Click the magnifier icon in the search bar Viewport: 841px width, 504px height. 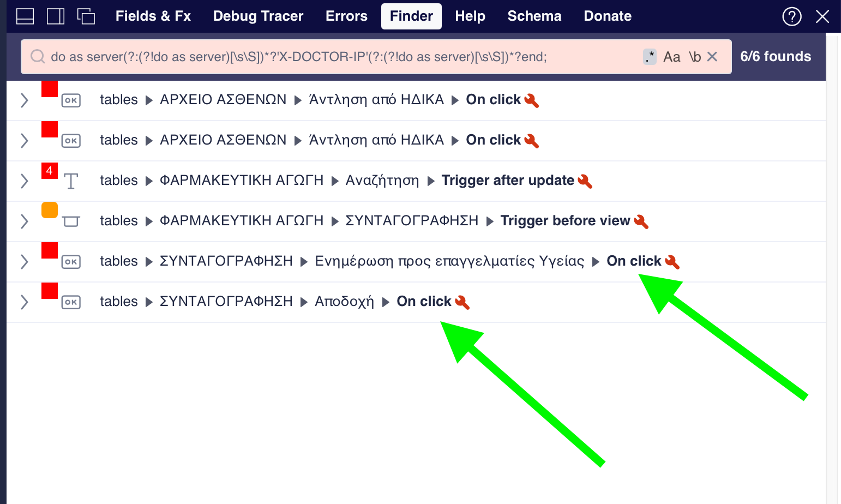pyautogui.click(x=38, y=57)
